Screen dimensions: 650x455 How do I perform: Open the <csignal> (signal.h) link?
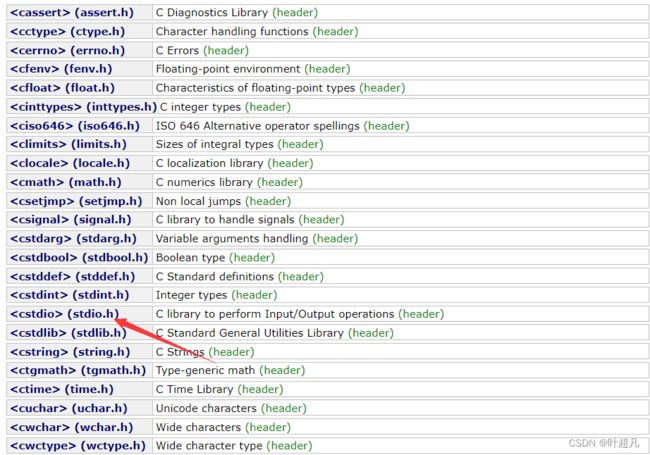70,220
